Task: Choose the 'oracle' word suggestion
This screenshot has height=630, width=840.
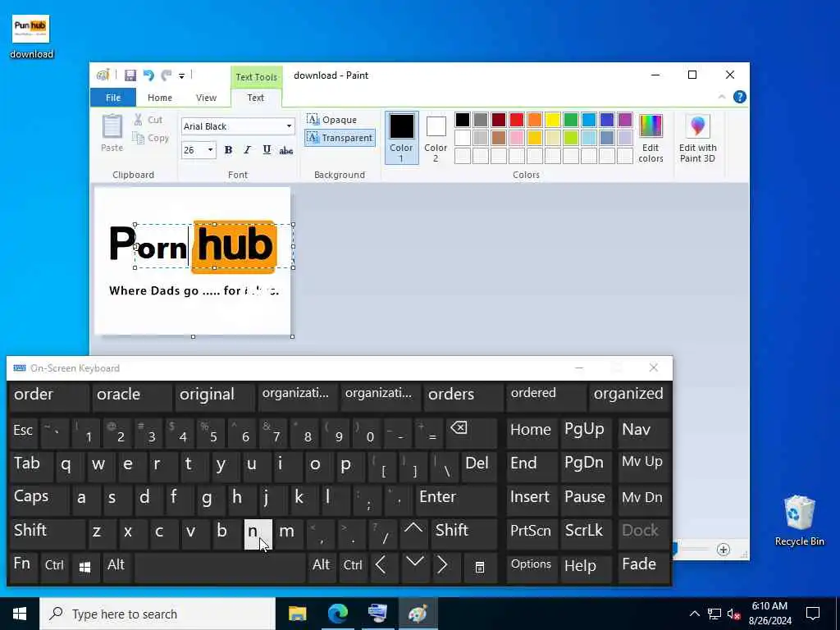Action: (132, 396)
